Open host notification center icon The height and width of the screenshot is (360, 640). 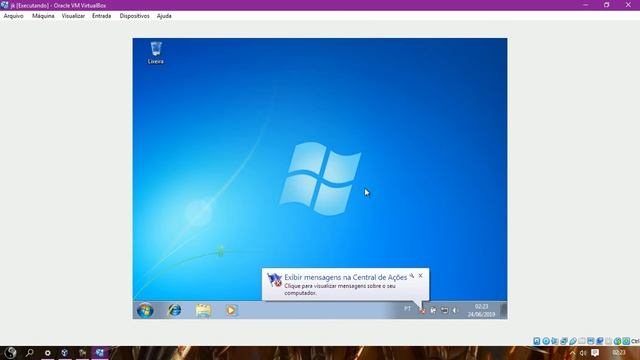coord(595,353)
